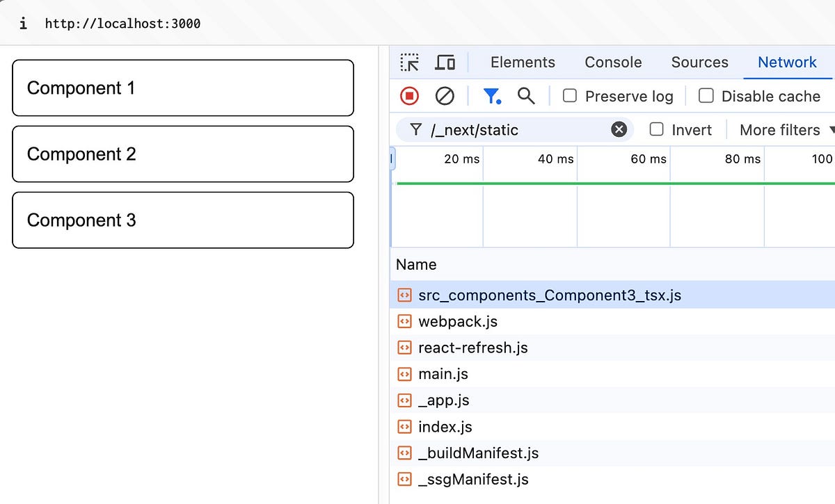The height and width of the screenshot is (504, 835).
Task: Clear the network request log
Action: [x=445, y=96]
